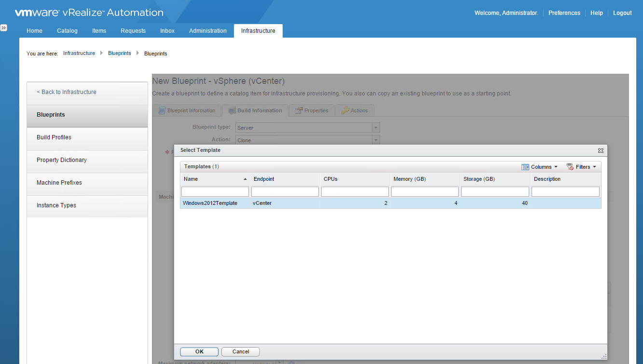
Task: Open the Inbox tab
Action: (x=167, y=31)
